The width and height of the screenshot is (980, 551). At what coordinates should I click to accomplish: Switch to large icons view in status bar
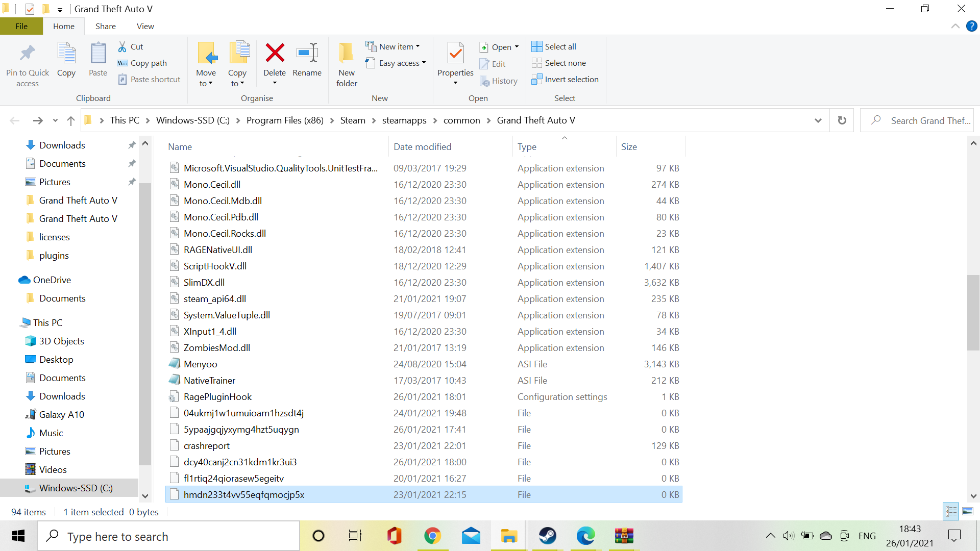[x=968, y=512]
